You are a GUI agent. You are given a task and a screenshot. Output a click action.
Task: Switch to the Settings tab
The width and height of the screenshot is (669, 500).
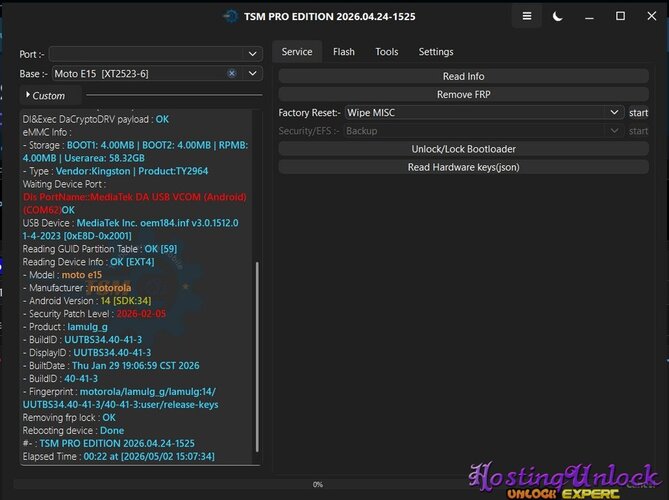tap(436, 52)
